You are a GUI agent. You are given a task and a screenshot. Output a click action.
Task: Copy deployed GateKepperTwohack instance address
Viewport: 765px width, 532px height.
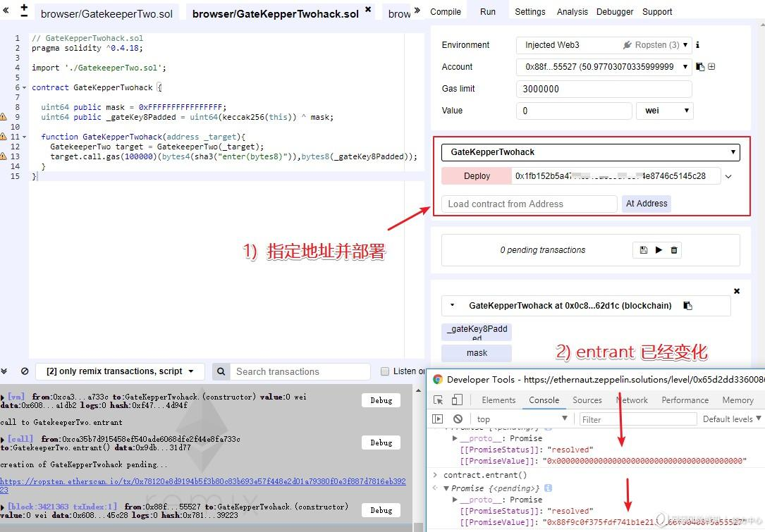click(x=688, y=306)
